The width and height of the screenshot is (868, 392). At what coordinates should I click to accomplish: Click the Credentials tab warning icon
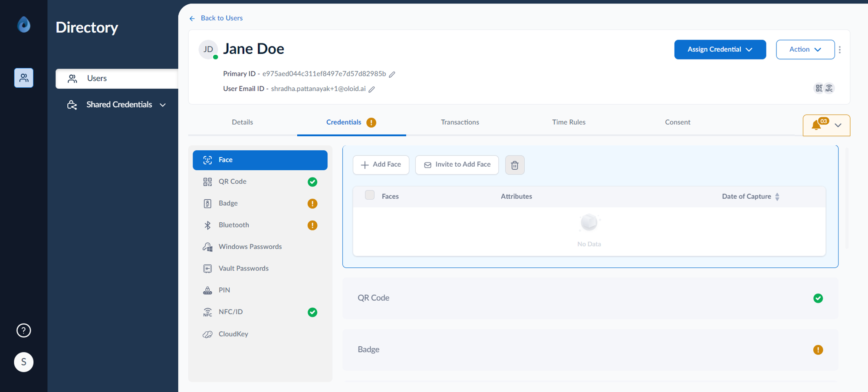(371, 122)
